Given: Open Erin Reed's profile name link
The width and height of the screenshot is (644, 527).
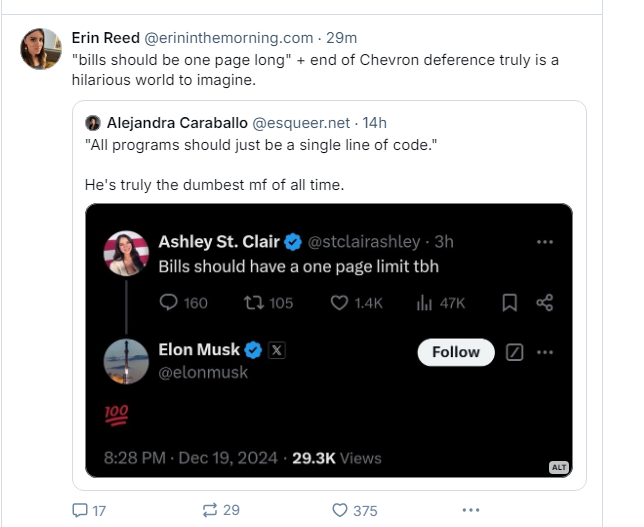Looking at the screenshot, I should pos(106,38).
